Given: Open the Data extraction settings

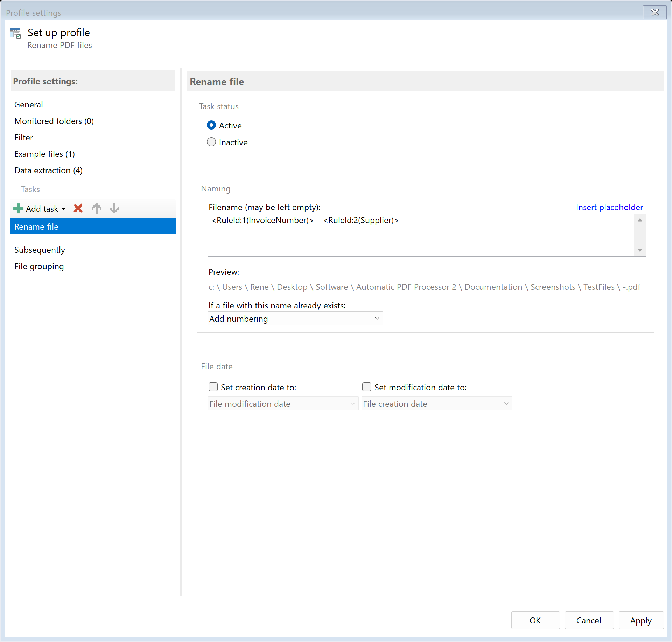Looking at the screenshot, I should point(48,170).
